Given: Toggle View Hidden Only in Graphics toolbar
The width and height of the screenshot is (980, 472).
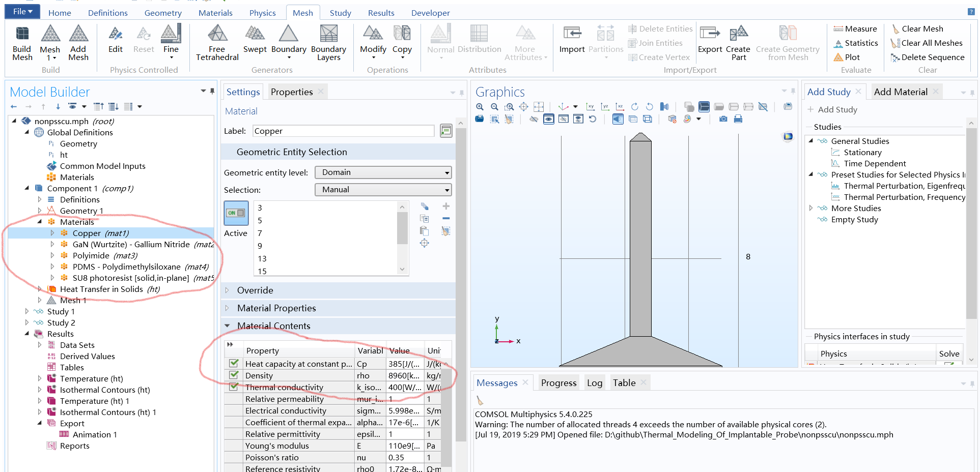Looking at the screenshot, I should click(x=564, y=119).
